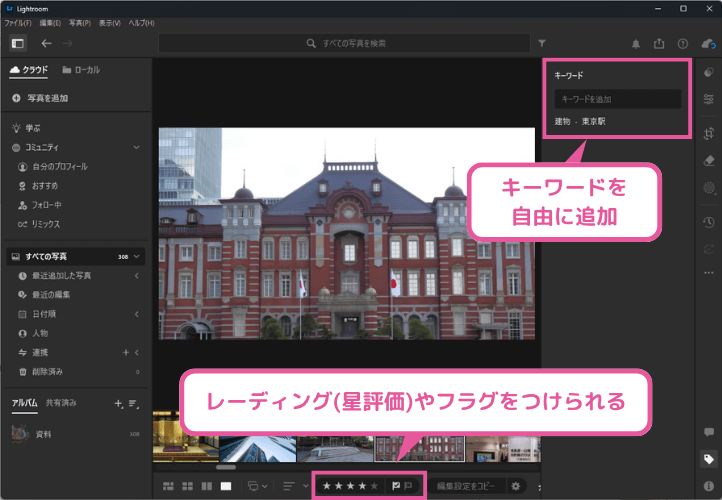Click 写真を追加 to add photos
722x500 pixels.
click(x=48, y=98)
